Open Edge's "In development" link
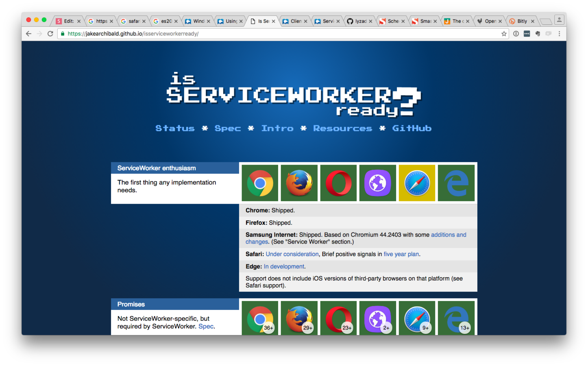The image size is (588, 366). pyautogui.click(x=284, y=266)
